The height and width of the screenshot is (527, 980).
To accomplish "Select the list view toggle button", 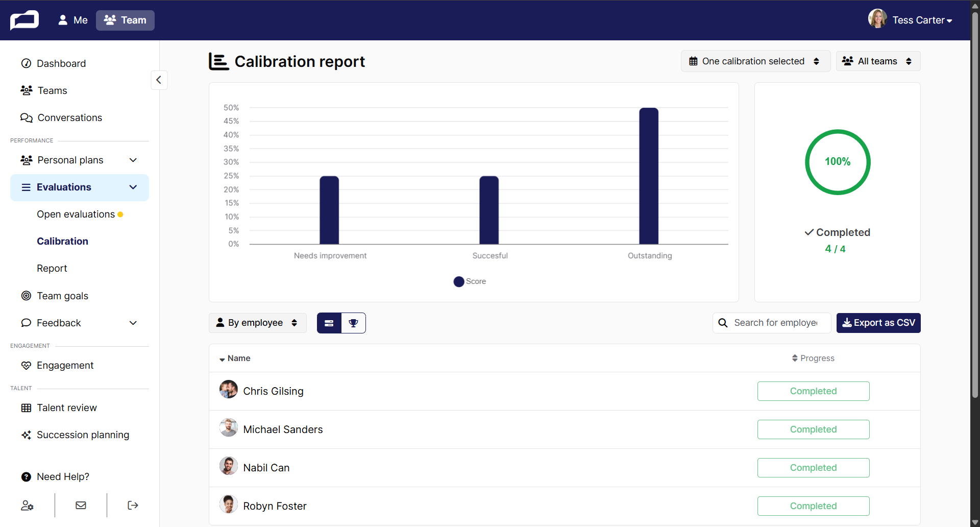I will coord(329,323).
